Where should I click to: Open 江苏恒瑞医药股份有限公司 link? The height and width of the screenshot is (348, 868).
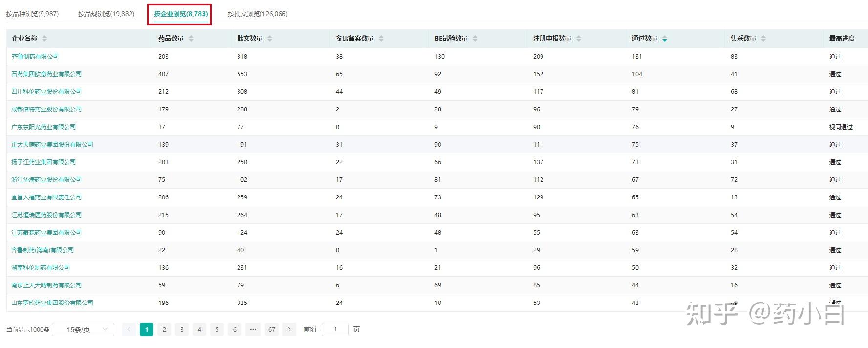[x=46, y=215]
